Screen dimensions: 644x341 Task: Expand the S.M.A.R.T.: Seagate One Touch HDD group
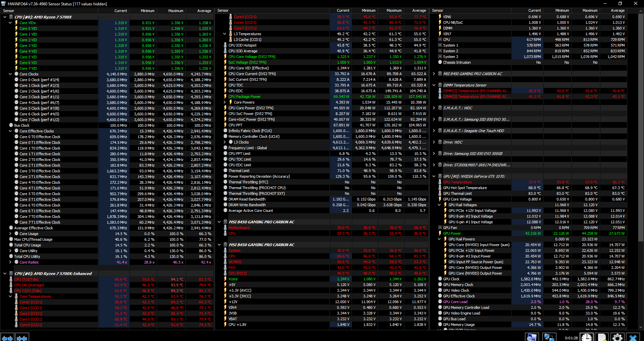(x=434, y=131)
